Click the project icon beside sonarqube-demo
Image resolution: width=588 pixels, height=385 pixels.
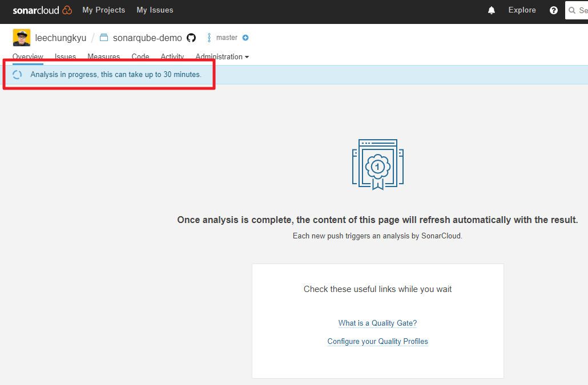point(104,38)
